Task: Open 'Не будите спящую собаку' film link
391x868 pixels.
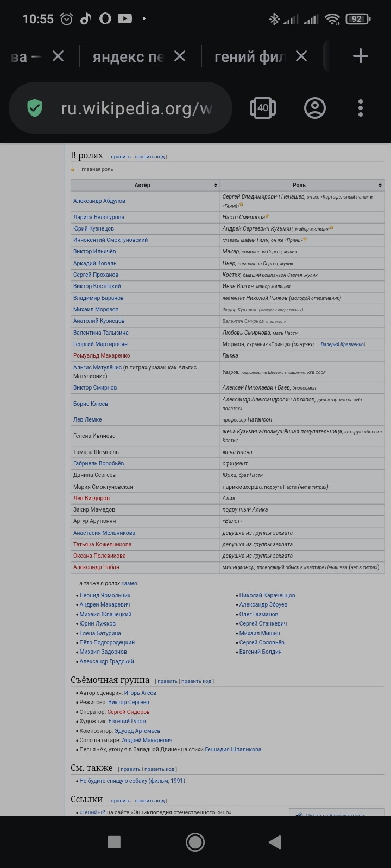Action: point(132,781)
